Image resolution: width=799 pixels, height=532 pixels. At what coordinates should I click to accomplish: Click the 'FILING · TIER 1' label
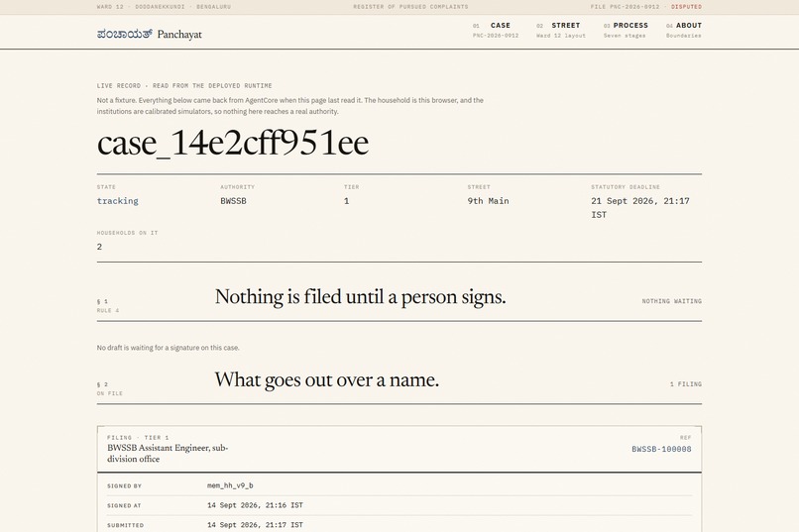138,437
